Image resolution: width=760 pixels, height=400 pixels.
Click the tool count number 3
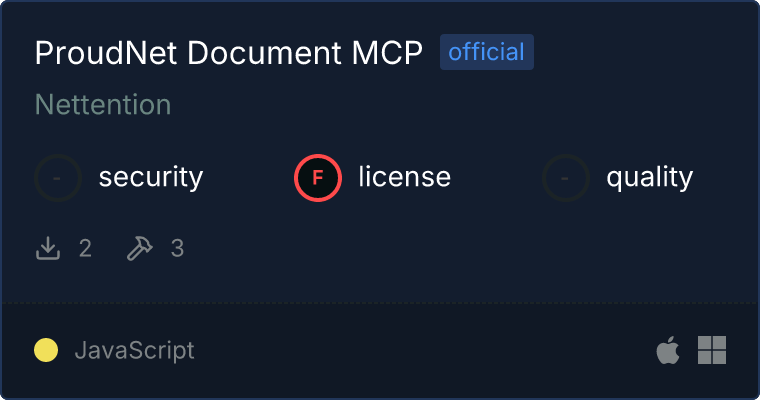[177, 249]
